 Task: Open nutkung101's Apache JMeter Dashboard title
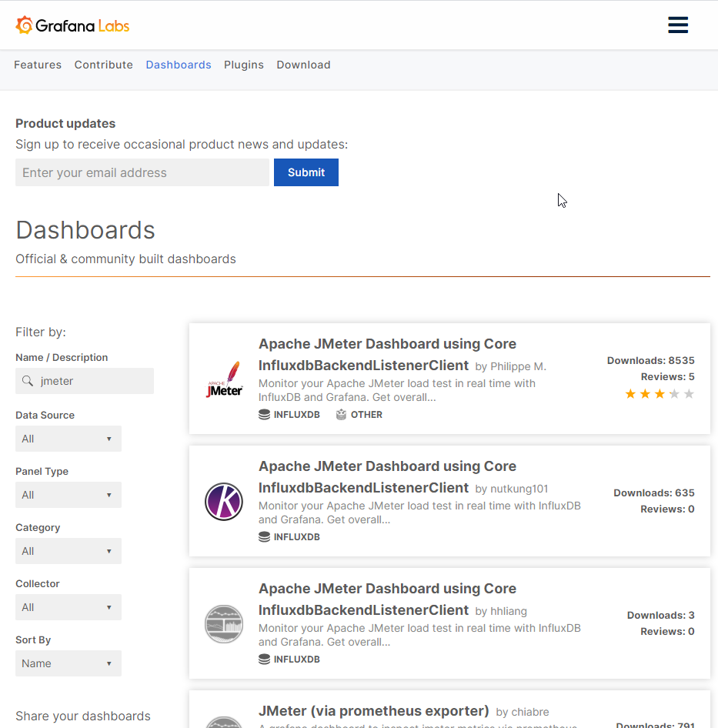coord(387,477)
